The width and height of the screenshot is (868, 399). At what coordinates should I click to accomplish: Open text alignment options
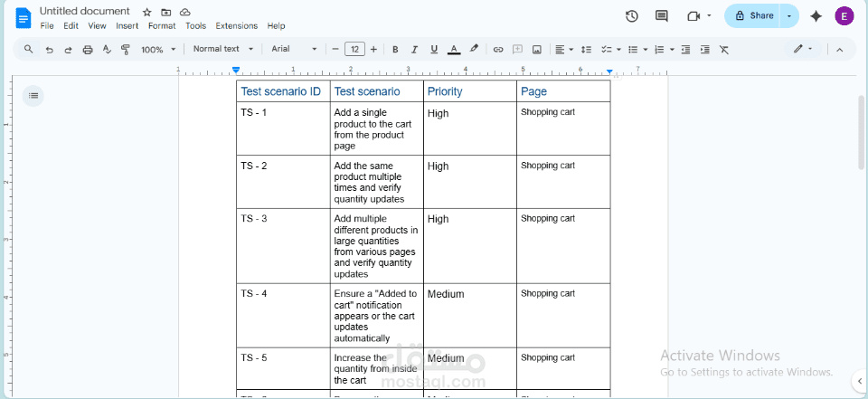tap(564, 50)
